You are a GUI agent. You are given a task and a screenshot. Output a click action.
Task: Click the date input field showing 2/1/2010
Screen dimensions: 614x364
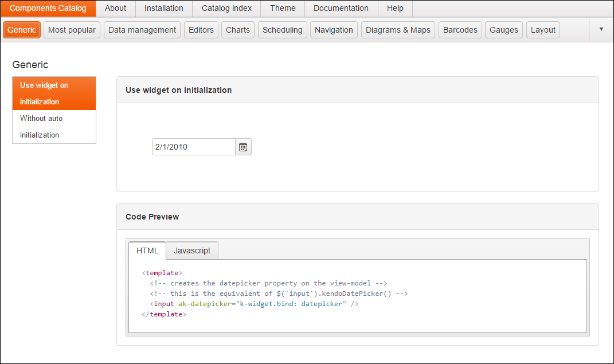click(x=193, y=147)
